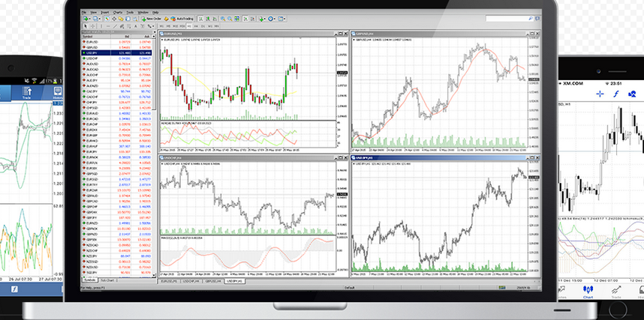
Task: Switch to the EURUSD,M1 chart tab
Action: 169,281
